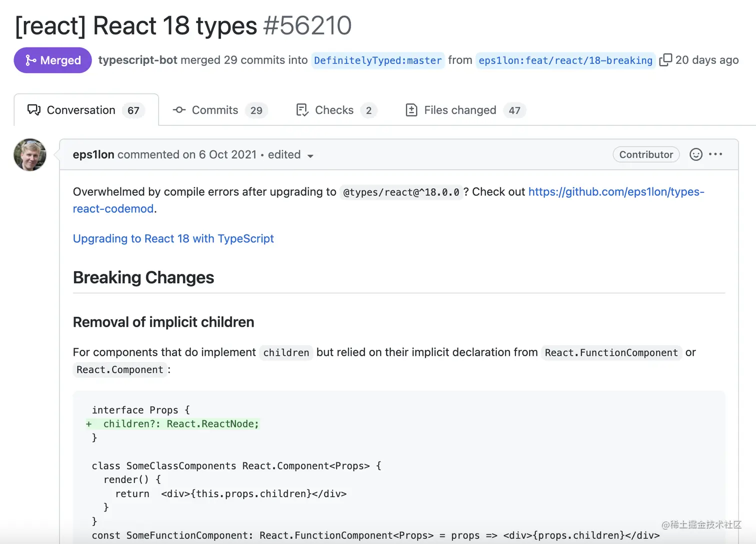Add a reaction with the smiley icon
Viewport: 756px width, 544px height.
[x=696, y=154]
